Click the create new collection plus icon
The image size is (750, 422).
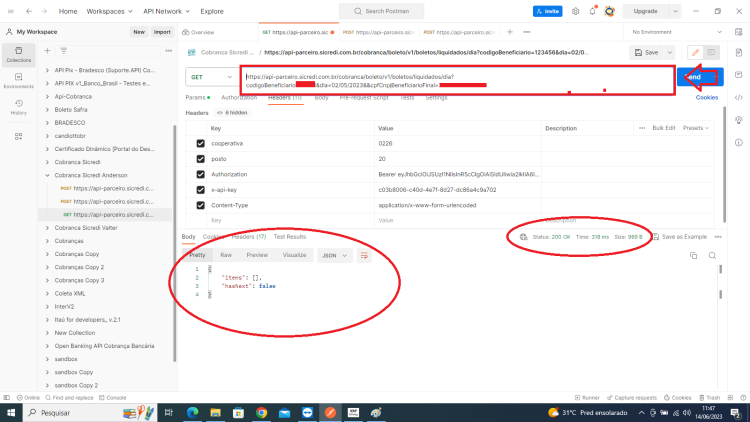[x=47, y=51]
